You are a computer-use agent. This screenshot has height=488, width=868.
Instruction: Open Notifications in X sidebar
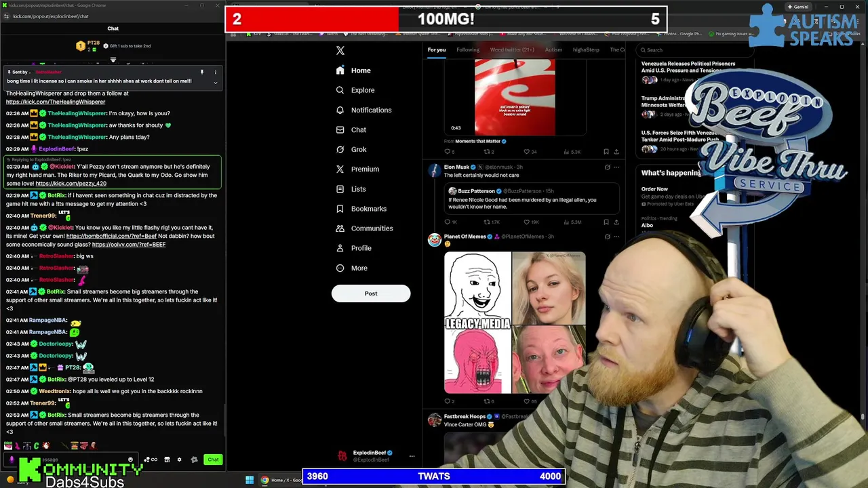point(363,110)
